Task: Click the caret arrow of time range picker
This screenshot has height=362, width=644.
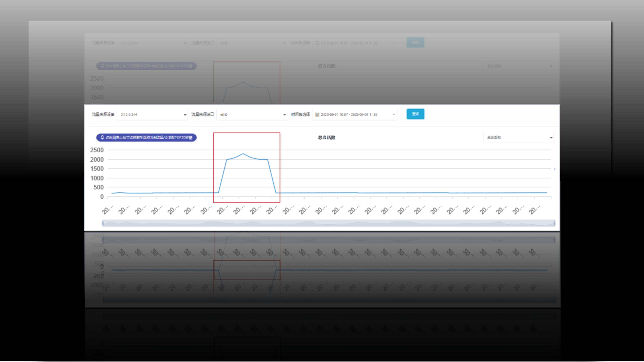Action: [x=394, y=114]
